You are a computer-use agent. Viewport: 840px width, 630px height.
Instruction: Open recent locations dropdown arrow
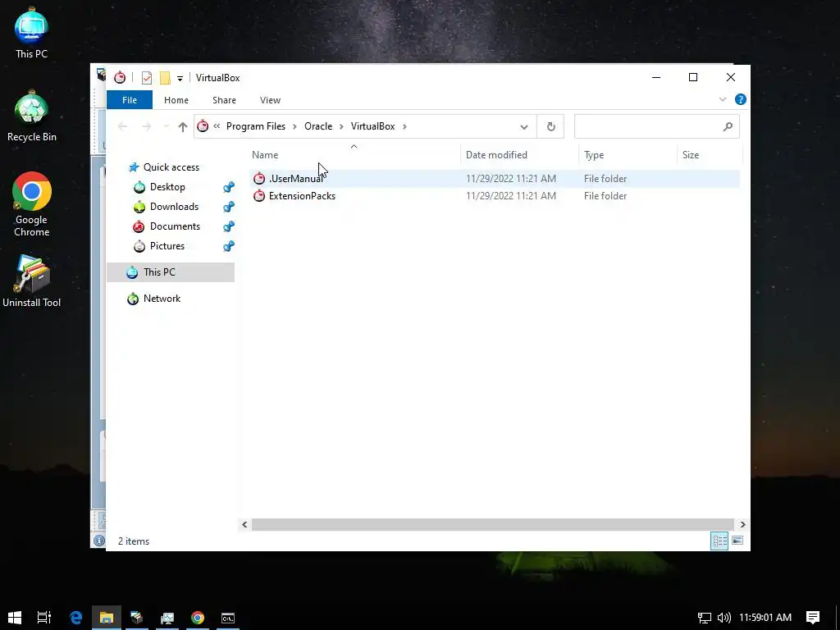166,126
